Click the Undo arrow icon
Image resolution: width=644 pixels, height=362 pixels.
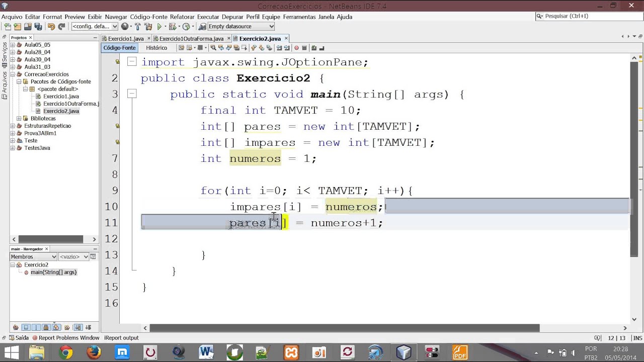pyautogui.click(x=51, y=26)
